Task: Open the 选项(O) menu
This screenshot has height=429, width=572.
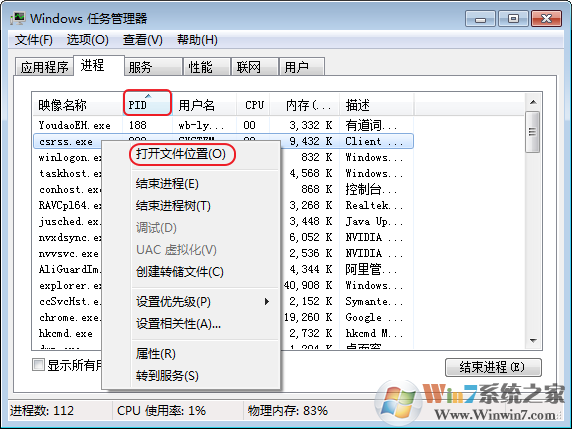Action: [x=88, y=40]
